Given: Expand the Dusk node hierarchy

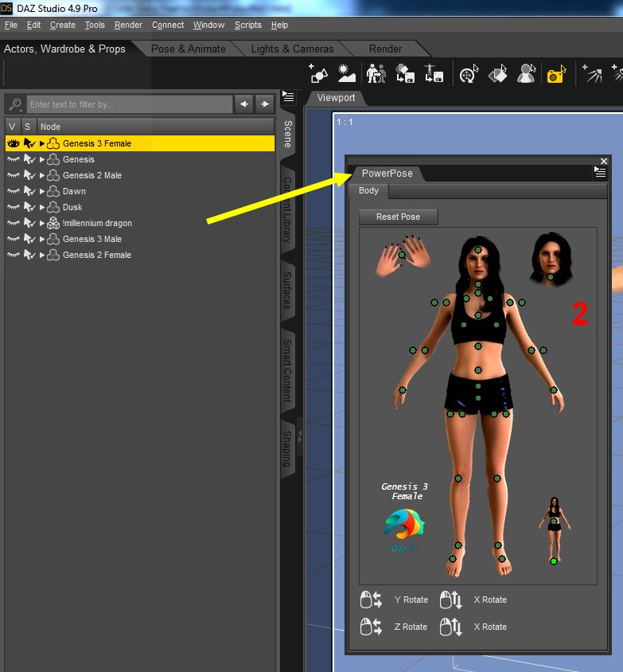Looking at the screenshot, I should click(x=42, y=207).
